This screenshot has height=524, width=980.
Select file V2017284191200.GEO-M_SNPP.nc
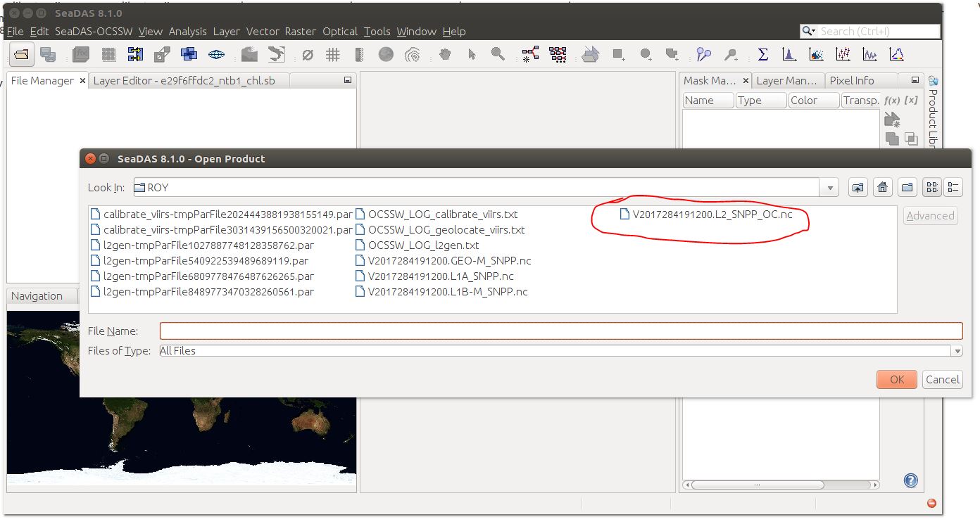click(444, 261)
